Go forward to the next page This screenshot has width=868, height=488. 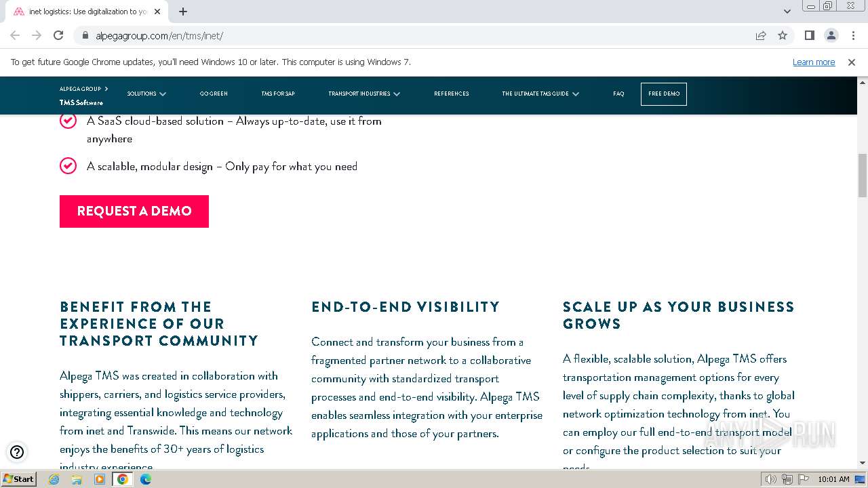pyautogui.click(x=37, y=35)
